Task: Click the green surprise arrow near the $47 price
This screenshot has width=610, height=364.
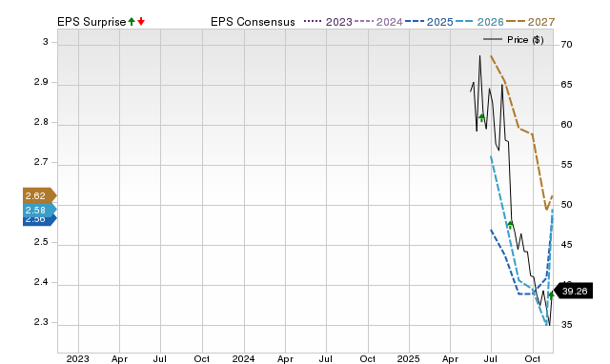Action: pyautogui.click(x=511, y=224)
